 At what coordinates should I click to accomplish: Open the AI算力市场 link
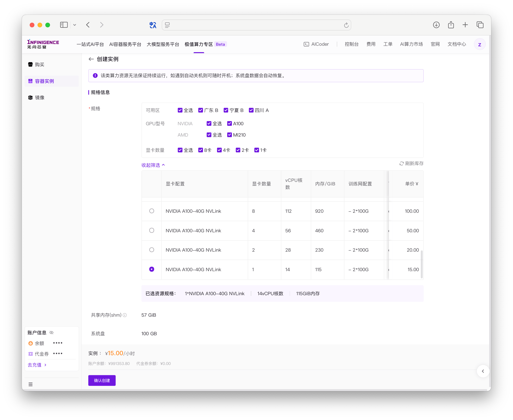click(411, 44)
